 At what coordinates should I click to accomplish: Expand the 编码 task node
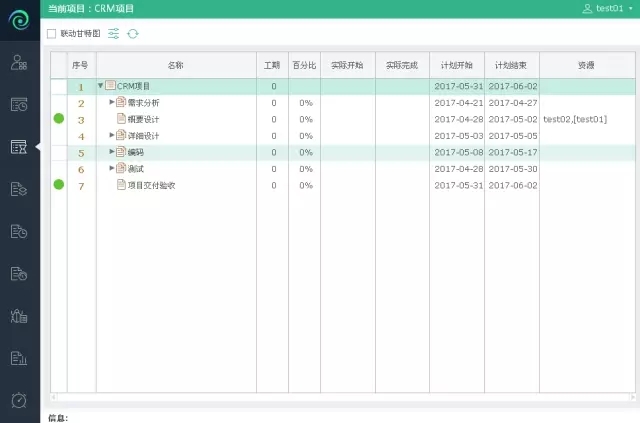tap(112, 151)
